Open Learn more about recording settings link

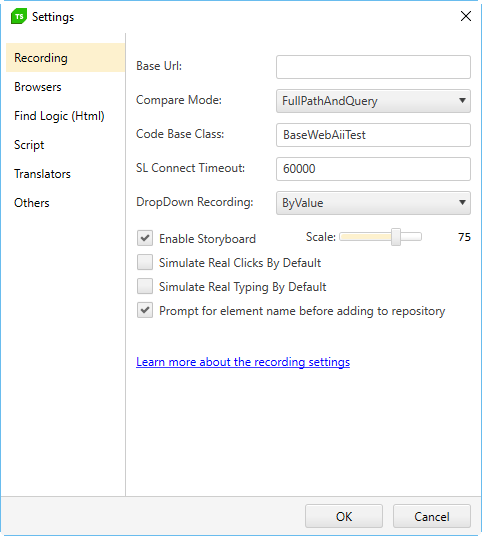(x=243, y=362)
